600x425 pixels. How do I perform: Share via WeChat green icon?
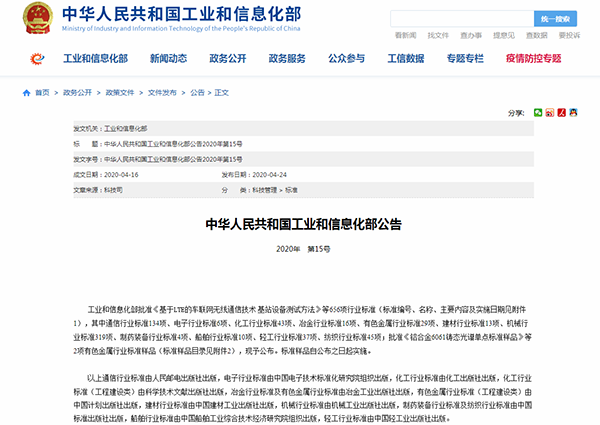[538, 112]
